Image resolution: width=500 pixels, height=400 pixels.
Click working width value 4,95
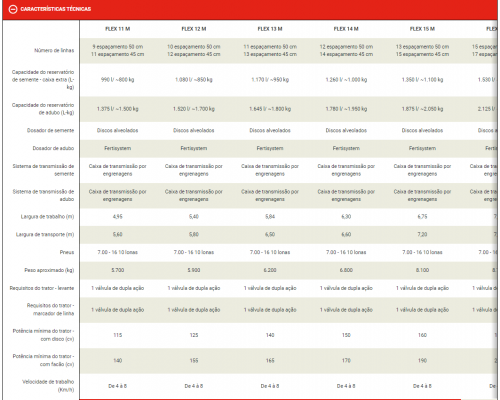[x=118, y=217]
